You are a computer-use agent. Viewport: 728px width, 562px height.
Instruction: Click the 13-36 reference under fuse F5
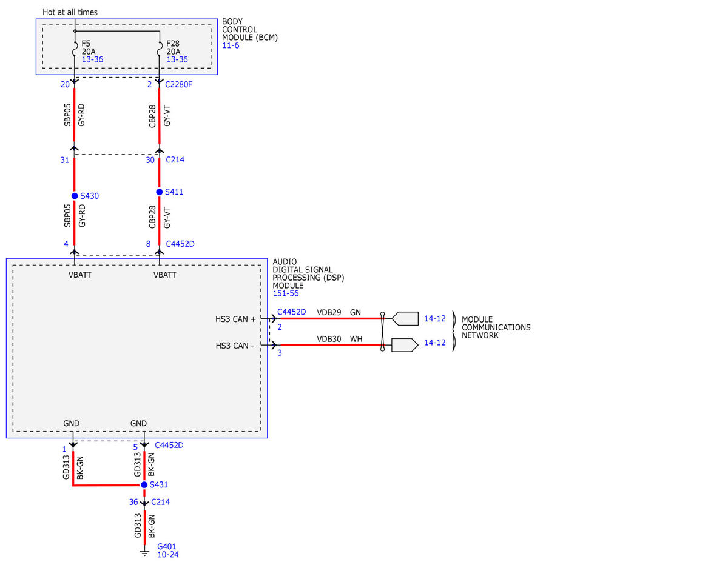(x=92, y=60)
